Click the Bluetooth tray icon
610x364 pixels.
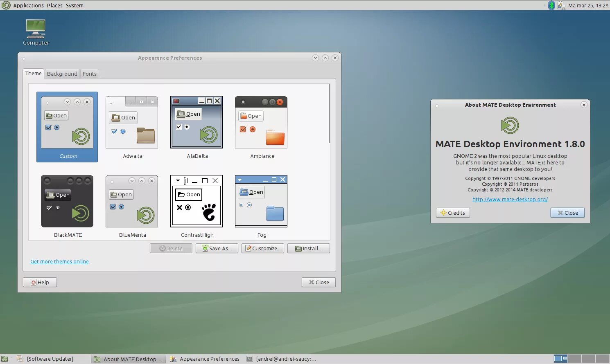click(551, 5)
